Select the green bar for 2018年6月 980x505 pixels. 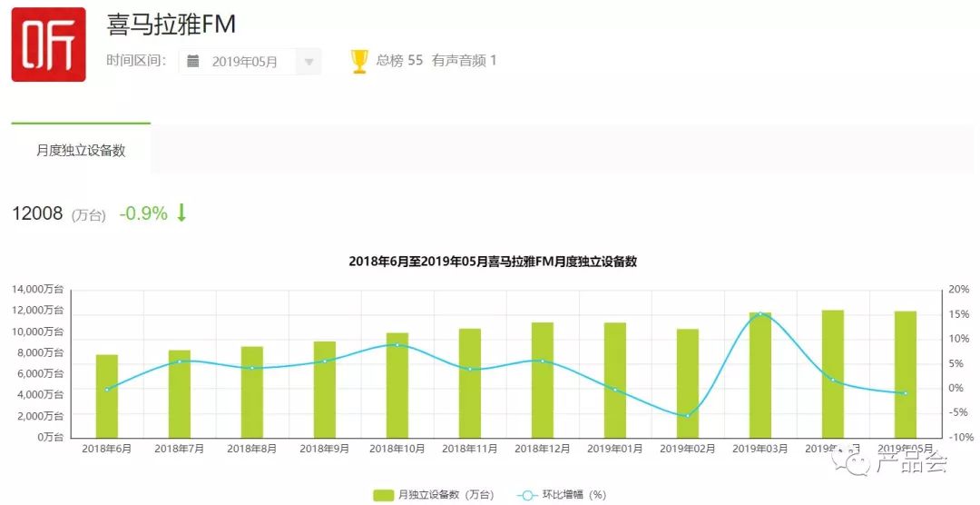[x=107, y=397]
